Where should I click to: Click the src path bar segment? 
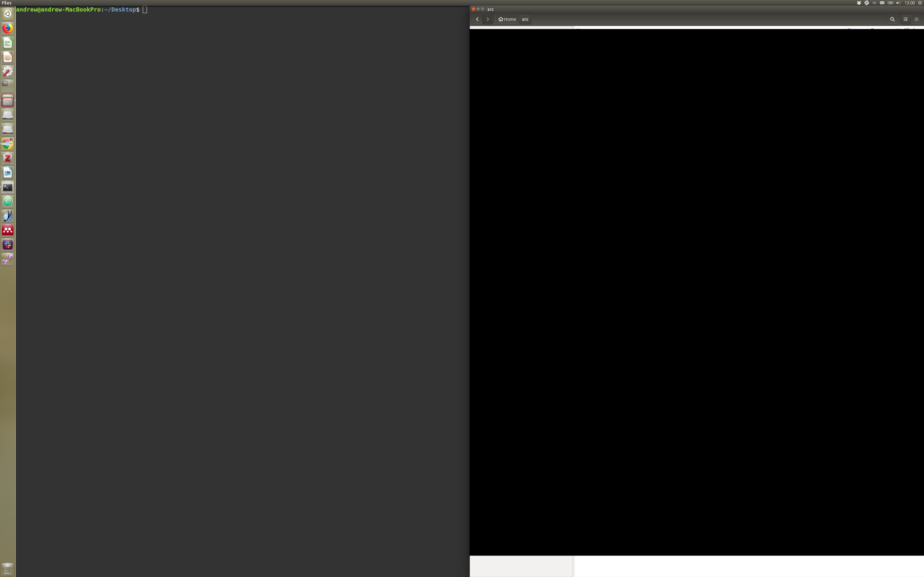(x=525, y=19)
